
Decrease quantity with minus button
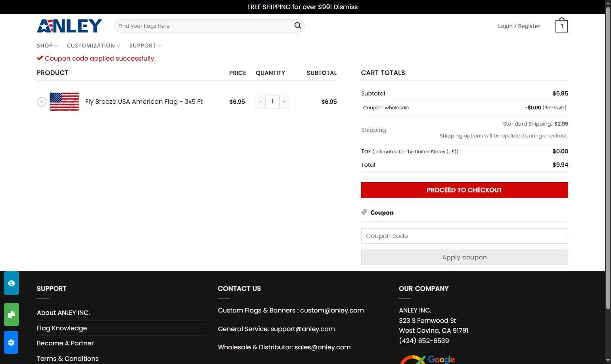(x=260, y=102)
